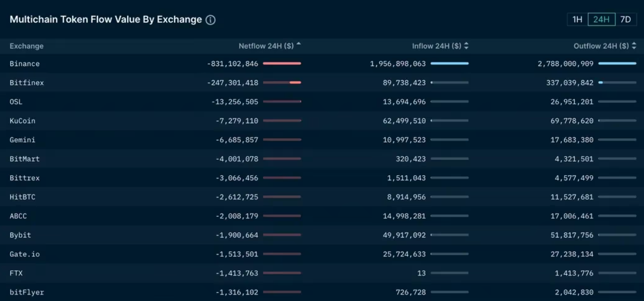Image resolution: width=644 pixels, height=301 pixels.
Task: Click Binance outflow bar indicator
Action: click(617, 63)
